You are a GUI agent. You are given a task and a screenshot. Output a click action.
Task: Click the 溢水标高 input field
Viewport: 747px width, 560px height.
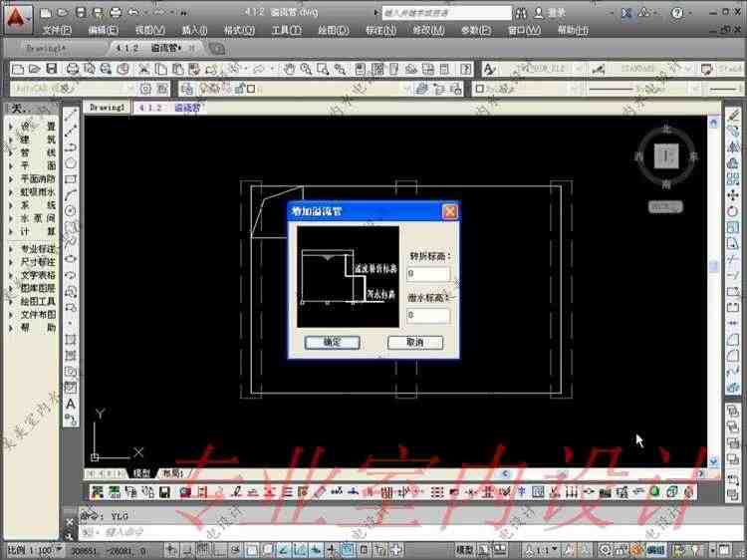[x=428, y=315]
